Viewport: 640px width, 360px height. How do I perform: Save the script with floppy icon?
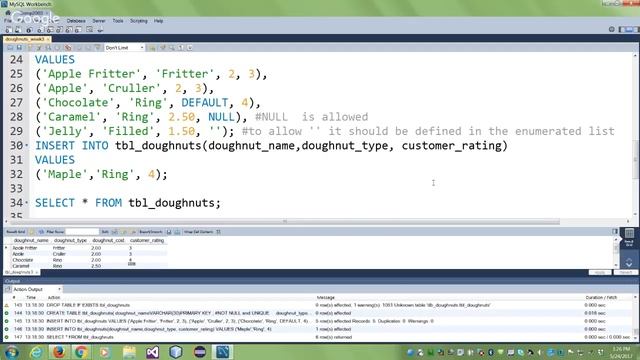coord(19,48)
